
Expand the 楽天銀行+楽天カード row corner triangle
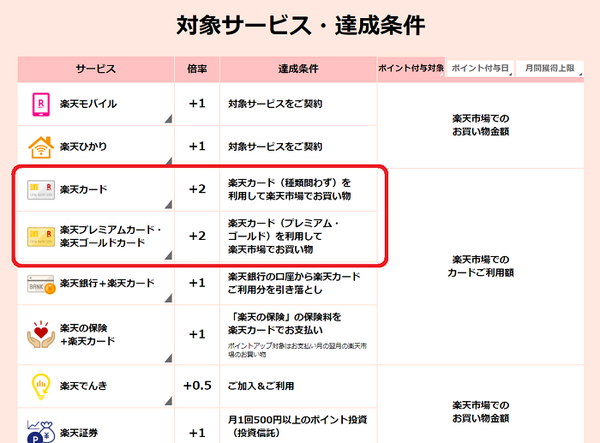pyautogui.click(x=168, y=298)
